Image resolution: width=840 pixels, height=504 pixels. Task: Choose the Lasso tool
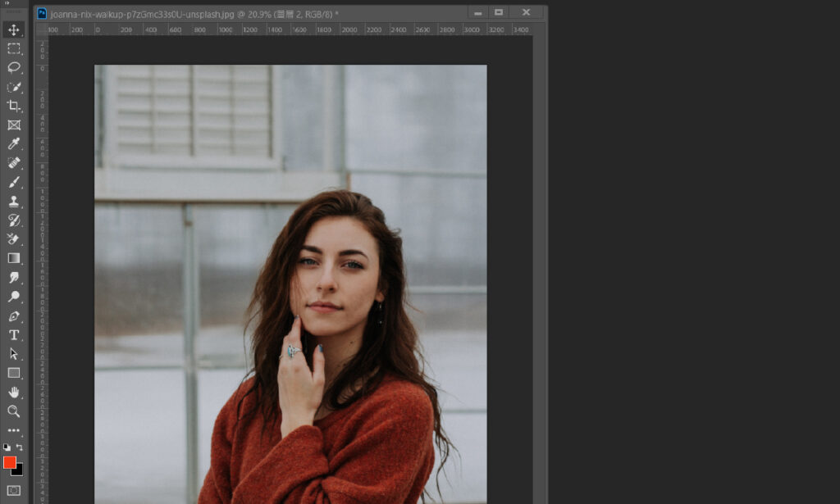pyautogui.click(x=14, y=68)
